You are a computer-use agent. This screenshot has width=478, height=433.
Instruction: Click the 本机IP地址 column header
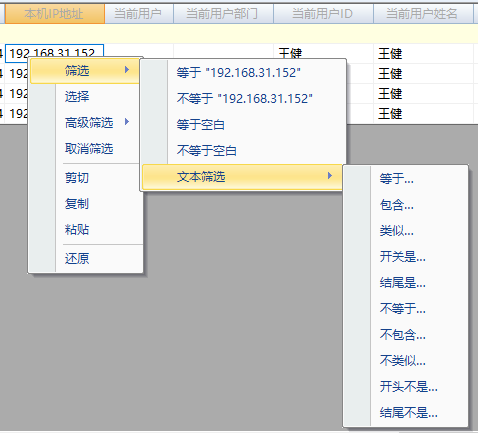(x=55, y=14)
